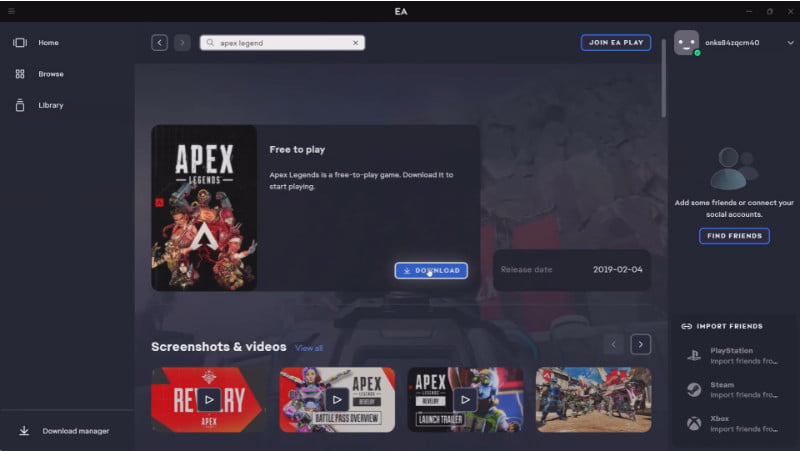Click username onks84zqcm40

pyautogui.click(x=732, y=42)
